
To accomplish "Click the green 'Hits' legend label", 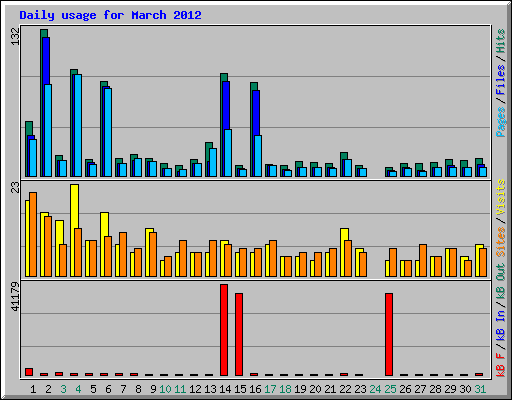I will [500, 41].
